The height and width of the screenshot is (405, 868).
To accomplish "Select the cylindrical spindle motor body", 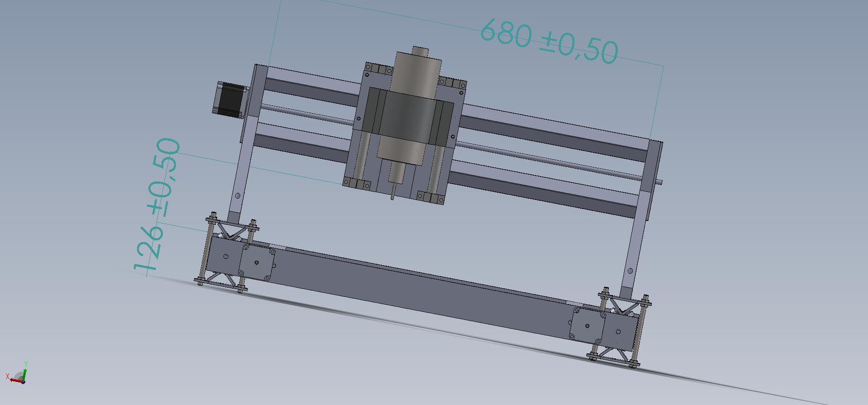I will tap(408, 110).
